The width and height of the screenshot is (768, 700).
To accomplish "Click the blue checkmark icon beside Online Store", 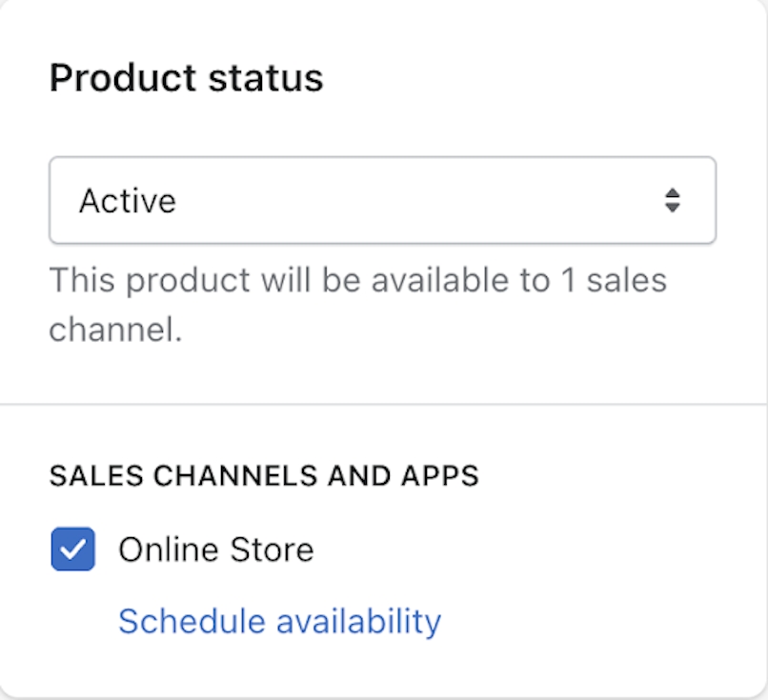I will (x=72, y=549).
